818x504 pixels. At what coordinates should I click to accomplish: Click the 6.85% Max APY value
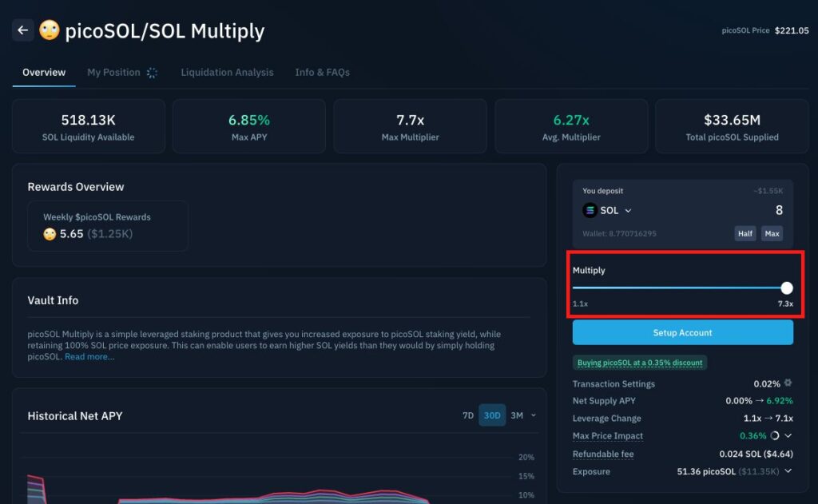click(249, 120)
